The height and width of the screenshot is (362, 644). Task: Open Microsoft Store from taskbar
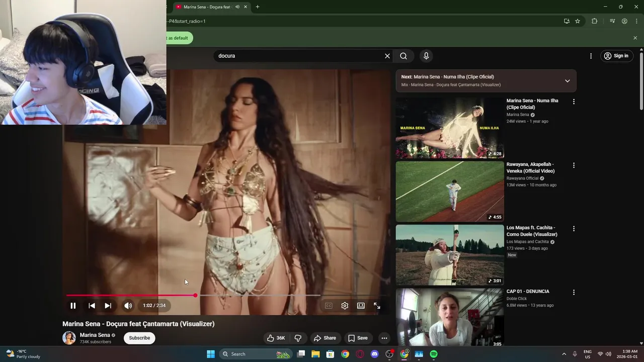pos(330,354)
